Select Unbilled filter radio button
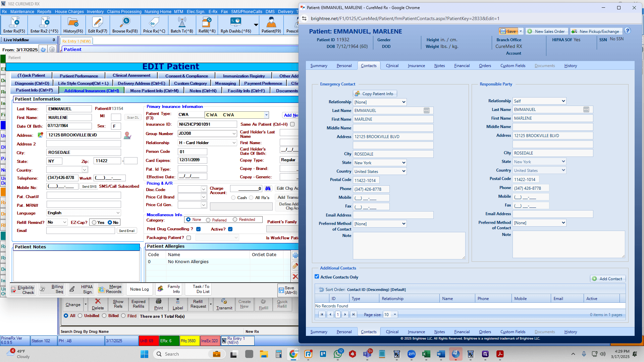The image size is (644, 362). pyautogui.click(x=80, y=316)
